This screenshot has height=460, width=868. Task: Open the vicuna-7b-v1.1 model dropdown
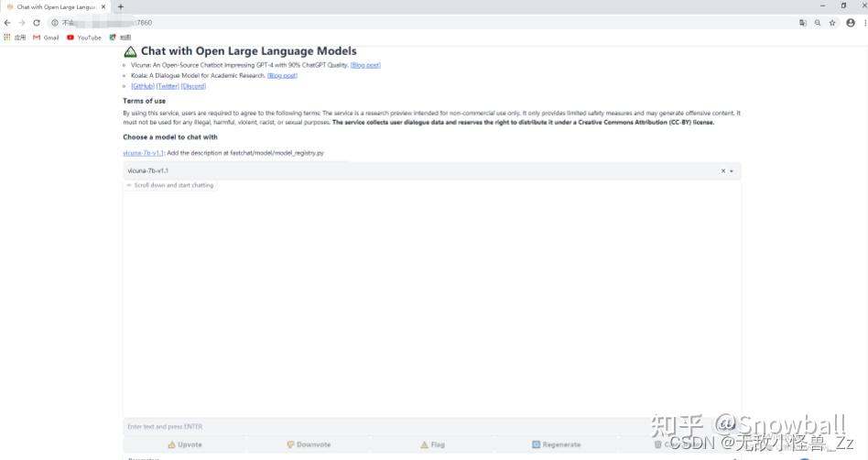click(x=432, y=170)
